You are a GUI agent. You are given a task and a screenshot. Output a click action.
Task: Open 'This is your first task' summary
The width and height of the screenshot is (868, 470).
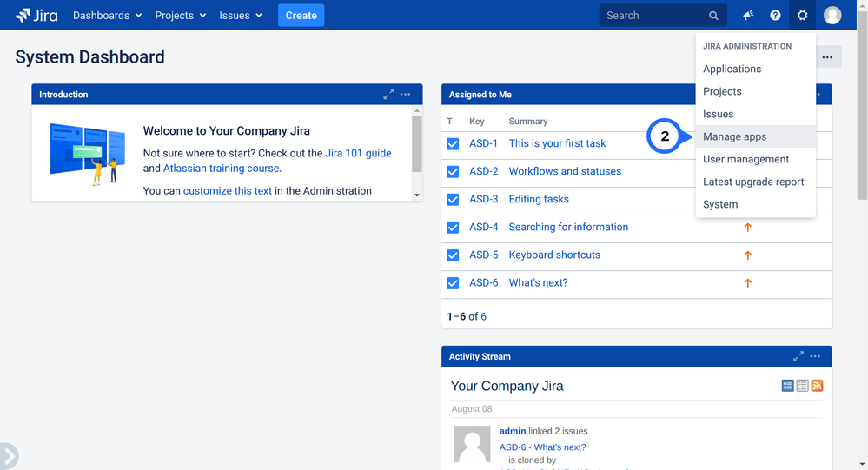click(x=558, y=143)
